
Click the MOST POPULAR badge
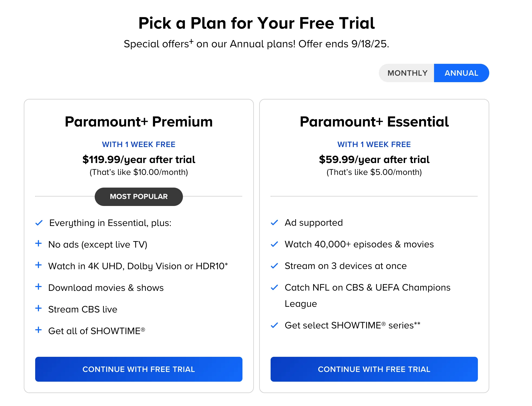coord(138,197)
